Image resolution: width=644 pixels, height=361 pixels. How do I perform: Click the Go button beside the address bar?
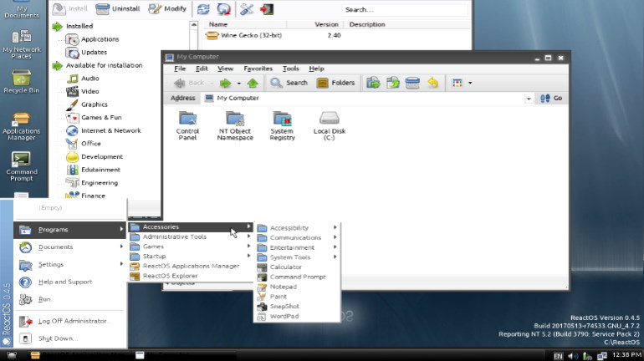[x=551, y=98]
